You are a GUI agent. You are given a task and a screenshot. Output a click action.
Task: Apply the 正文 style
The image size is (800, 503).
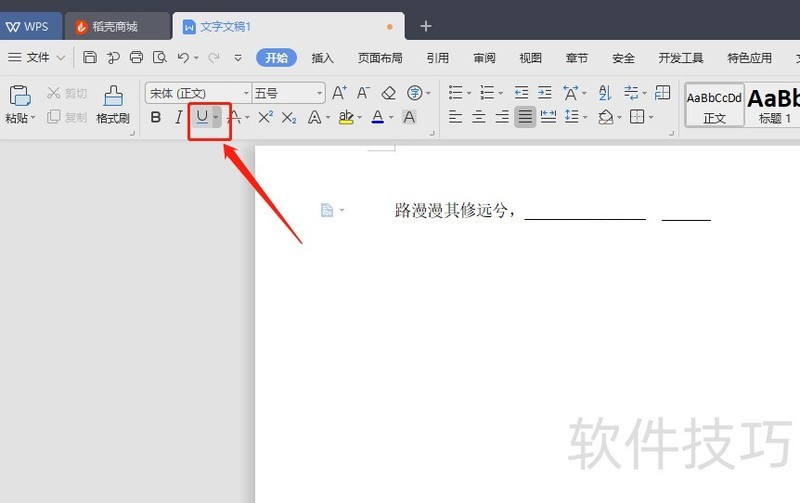point(714,106)
